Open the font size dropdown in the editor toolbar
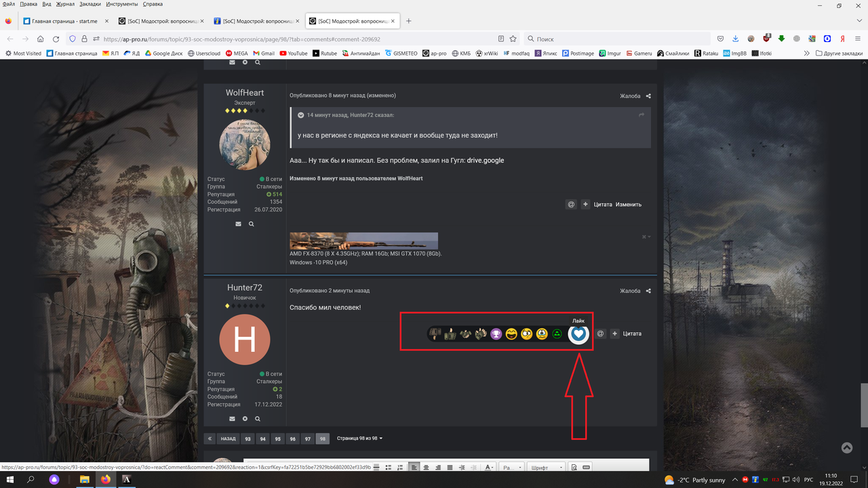The height and width of the screenshot is (488, 868). click(x=511, y=467)
